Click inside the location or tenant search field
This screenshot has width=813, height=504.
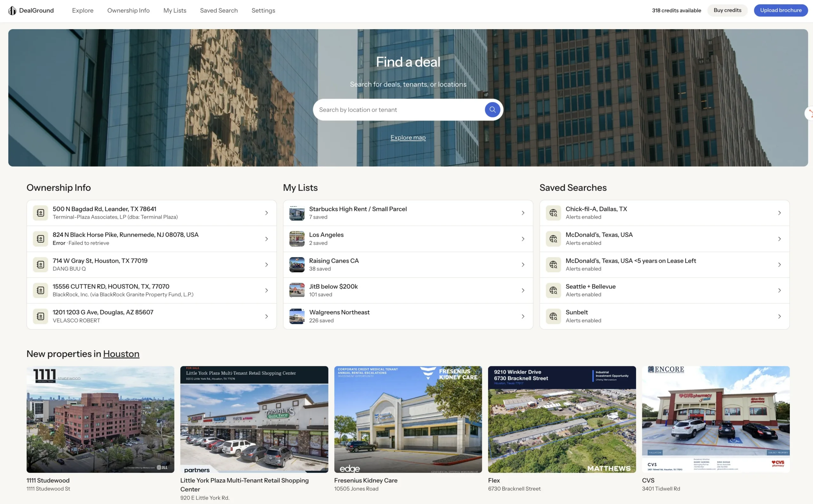[384, 109]
